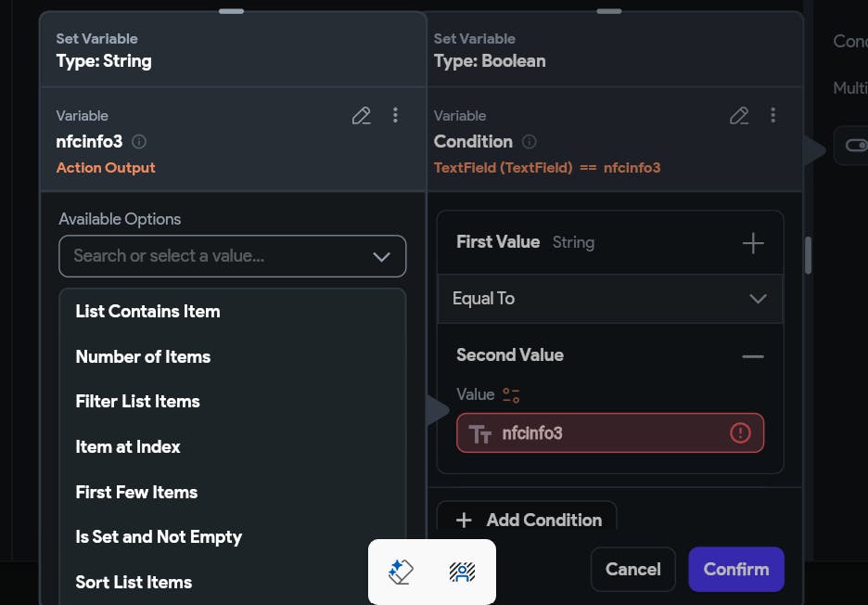Click the magic eraser icon in floating toolbar
This screenshot has width=868, height=605.
(x=401, y=572)
